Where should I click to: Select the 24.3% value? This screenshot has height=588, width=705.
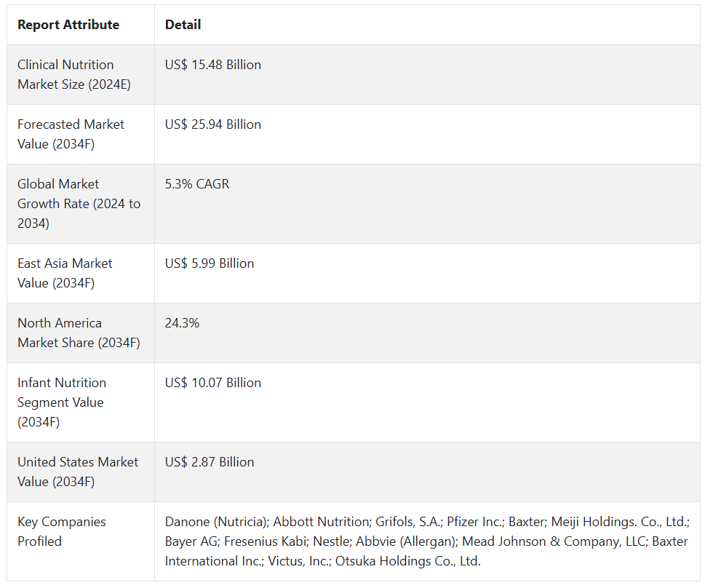(x=182, y=323)
